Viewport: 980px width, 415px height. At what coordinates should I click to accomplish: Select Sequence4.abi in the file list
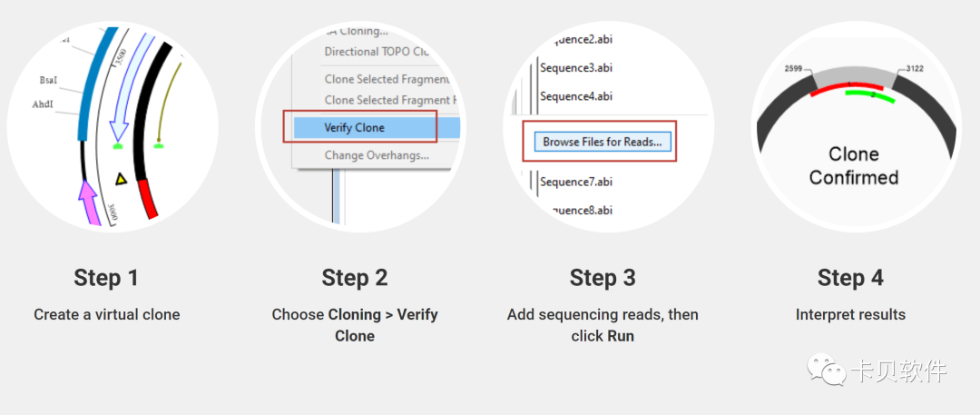point(575,95)
